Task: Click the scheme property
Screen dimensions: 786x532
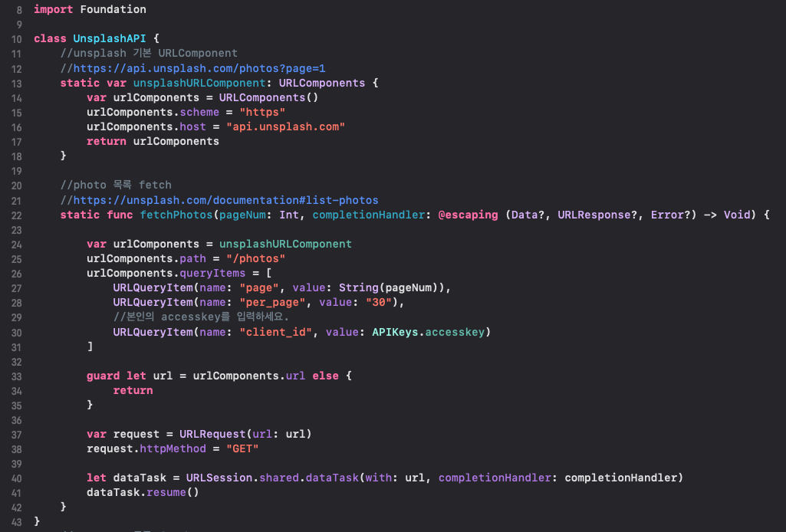Action: 199,112
